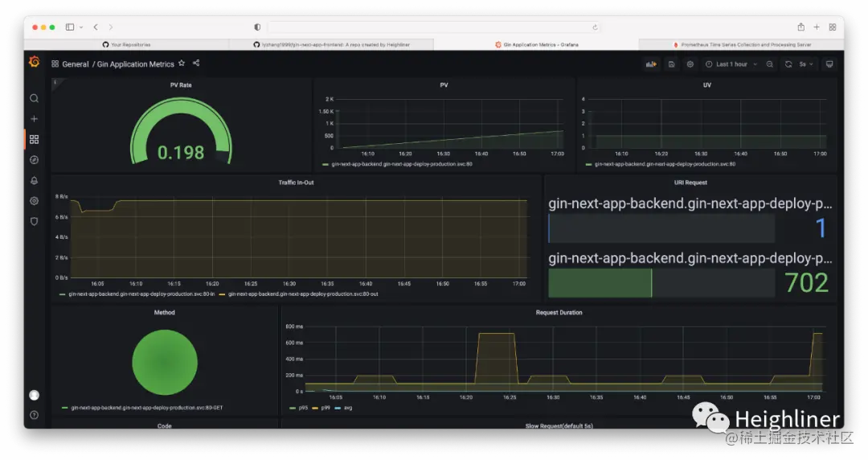Open the panel info corner on PV Rate

[x=55, y=83]
